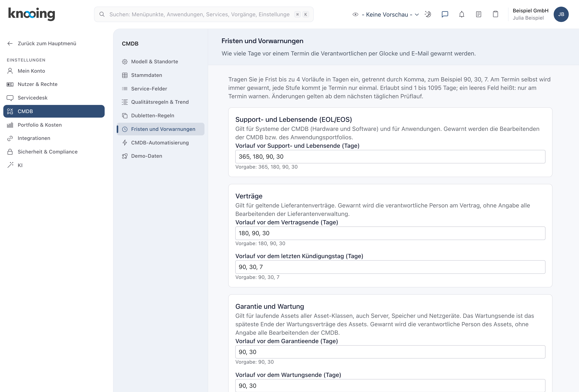Click the KI magic wand icon
Screen dimensions: 579x392
click(10, 165)
